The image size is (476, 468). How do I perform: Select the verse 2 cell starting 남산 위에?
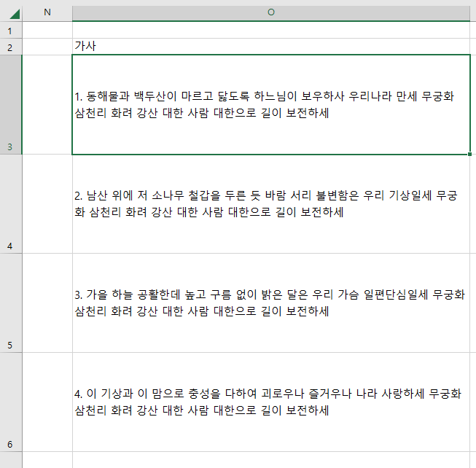point(271,203)
